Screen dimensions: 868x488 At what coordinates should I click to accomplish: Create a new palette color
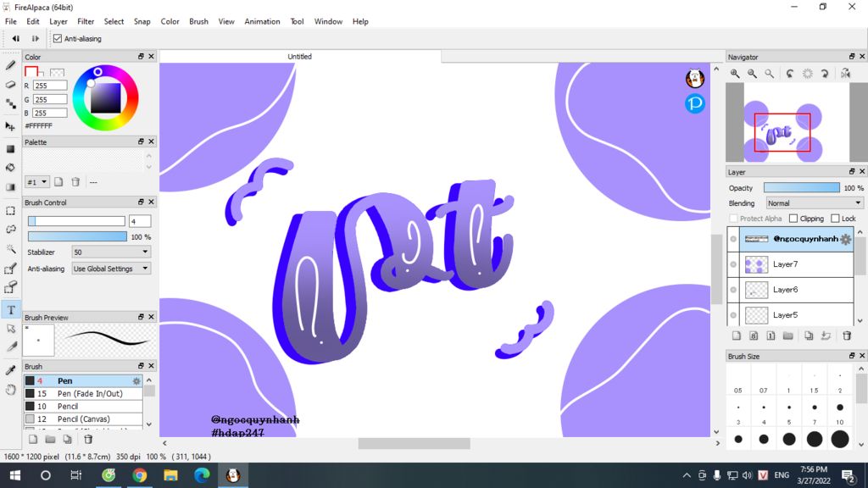(58, 182)
